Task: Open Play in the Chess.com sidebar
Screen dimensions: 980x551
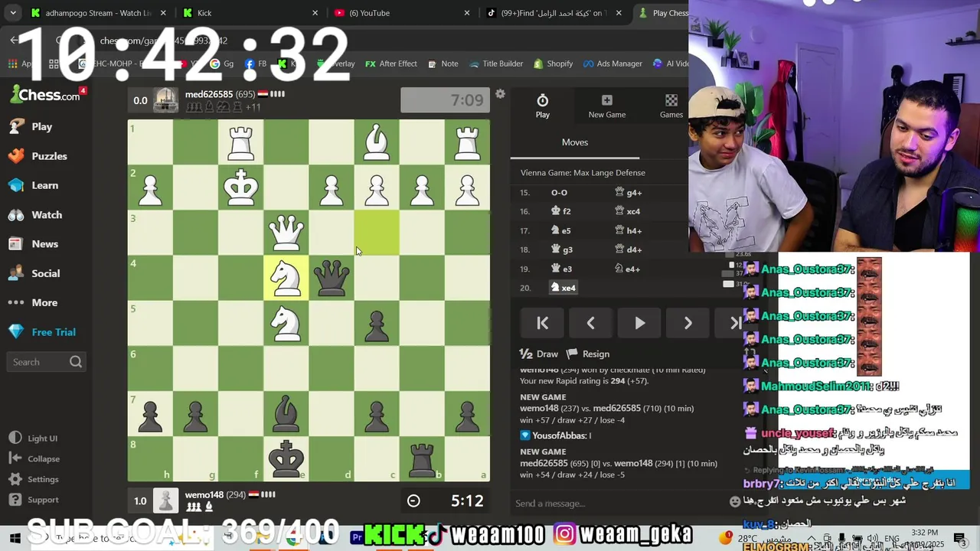Action: coord(31,126)
